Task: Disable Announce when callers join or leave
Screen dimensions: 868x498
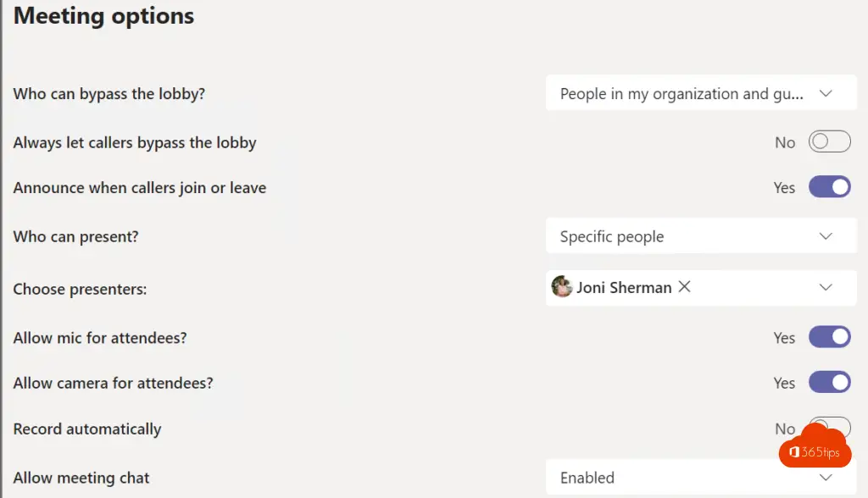Action: (x=829, y=187)
